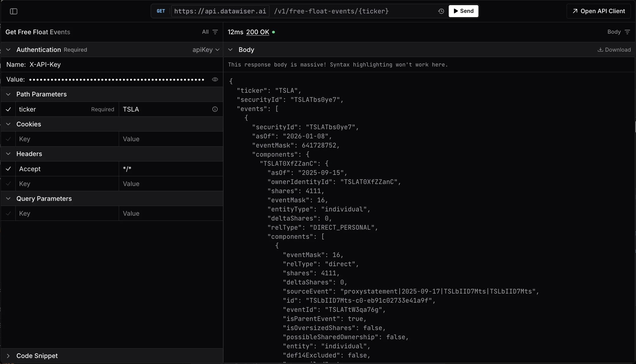This screenshot has width=636, height=364.
Task: Toggle the empty header row checkbox
Action: pos(8,184)
